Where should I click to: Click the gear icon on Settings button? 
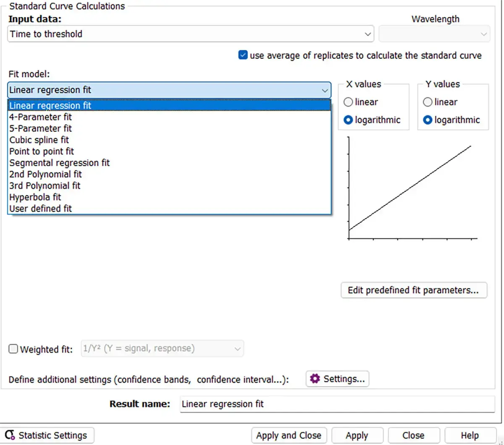coord(315,379)
